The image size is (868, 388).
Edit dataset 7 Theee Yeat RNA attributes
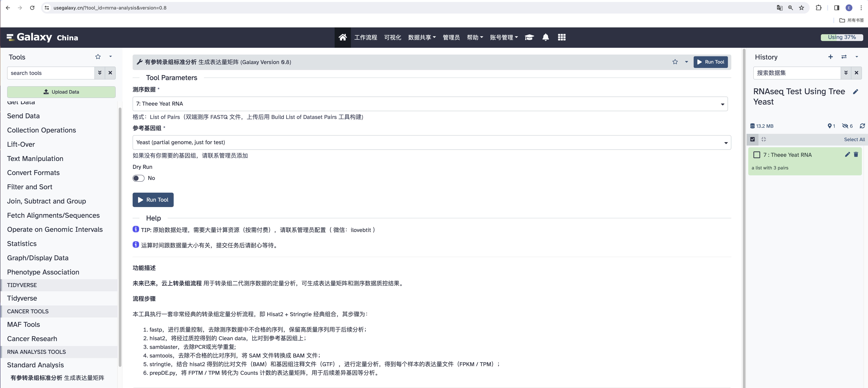click(847, 155)
